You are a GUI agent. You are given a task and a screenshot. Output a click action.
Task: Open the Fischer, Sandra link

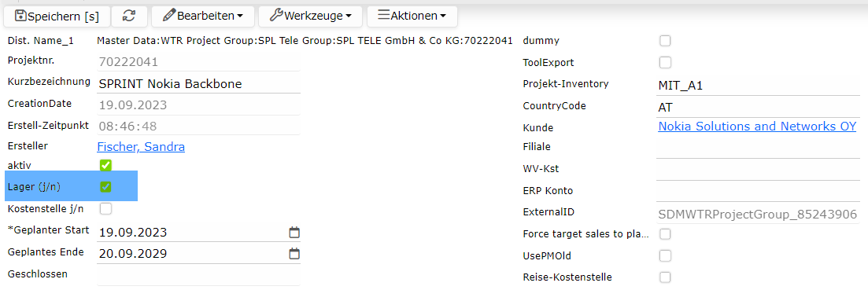click(x=141, y=147)
